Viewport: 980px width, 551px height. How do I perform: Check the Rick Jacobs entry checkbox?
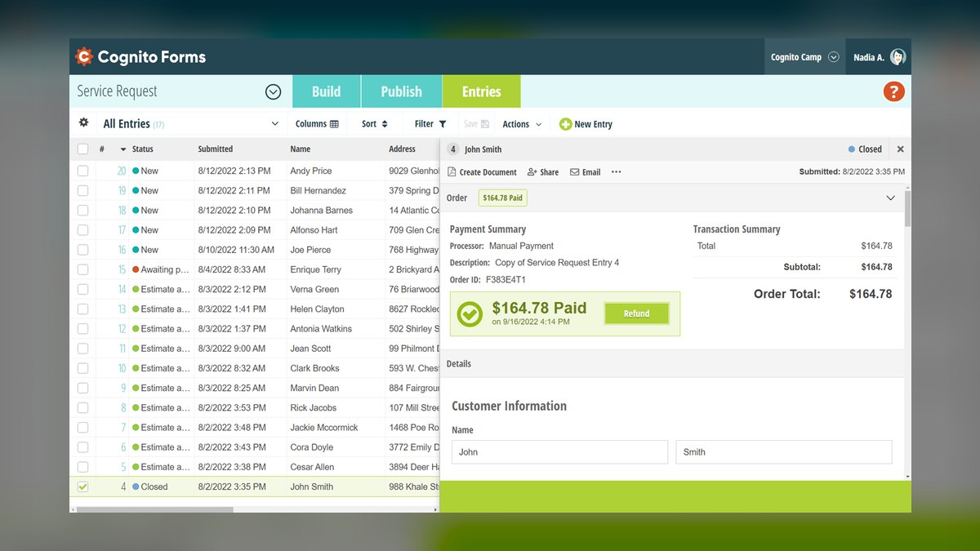pos(82,407)
